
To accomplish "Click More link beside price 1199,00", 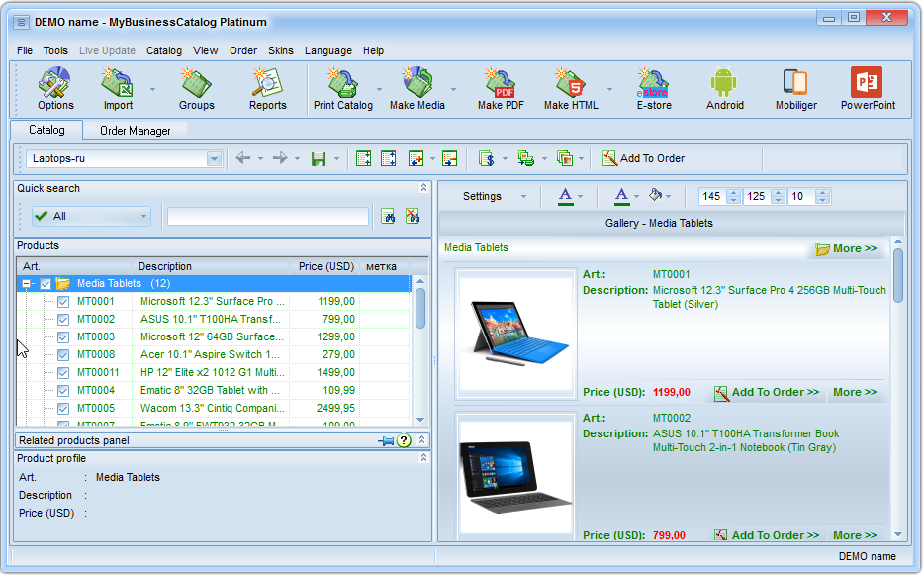I will 855,392.
